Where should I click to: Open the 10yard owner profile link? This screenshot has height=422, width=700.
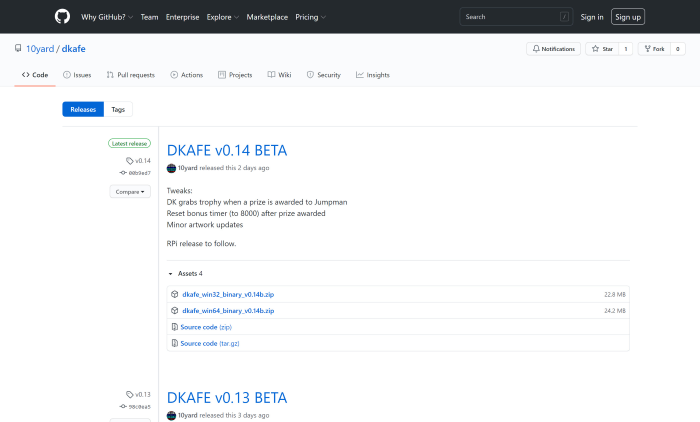(40, 49)
